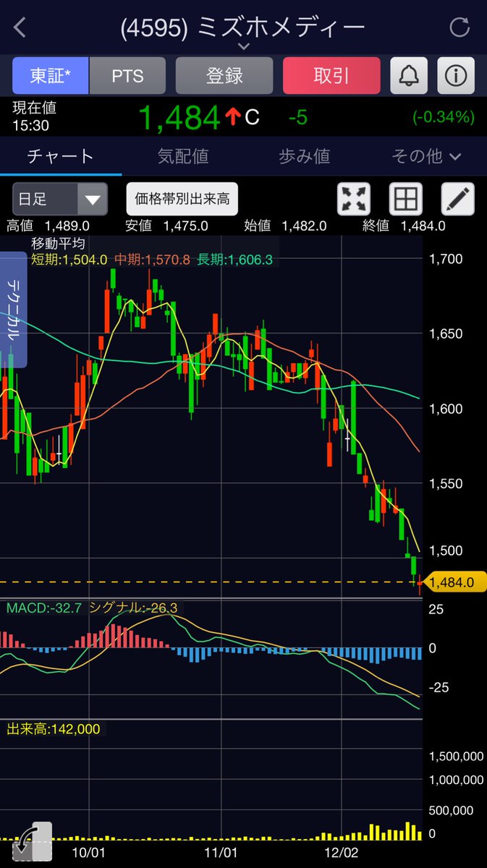Screen dimensions: 487x868
Task: Tap the 1,484.0 current price marker
Action: click(455, 582)
